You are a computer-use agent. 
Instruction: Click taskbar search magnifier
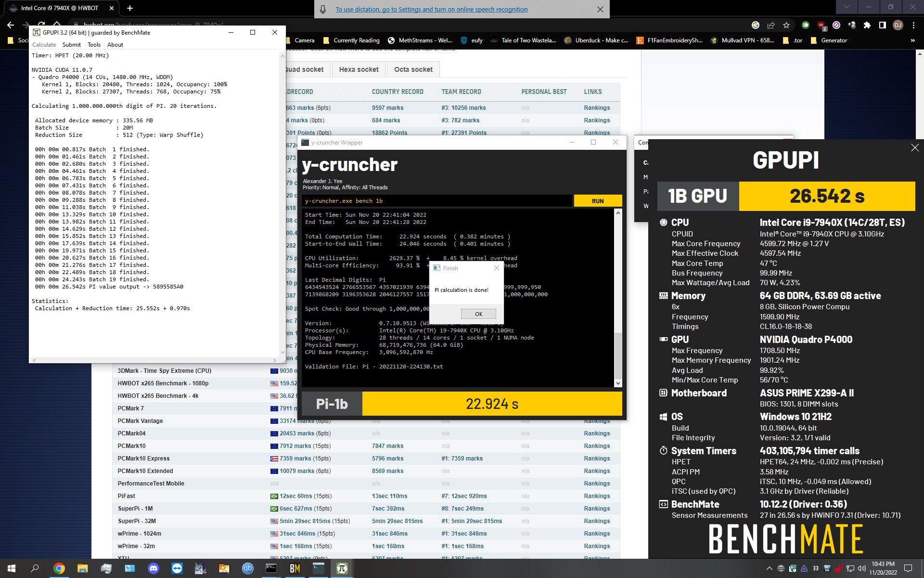tap(35, 568)
